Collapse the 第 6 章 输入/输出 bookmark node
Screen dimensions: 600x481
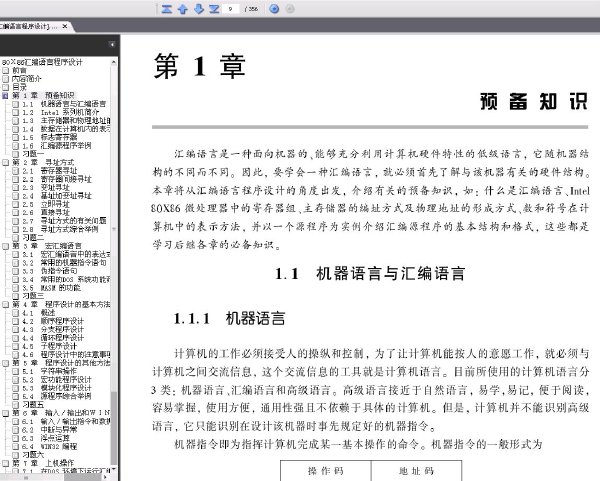click(5, 413)
